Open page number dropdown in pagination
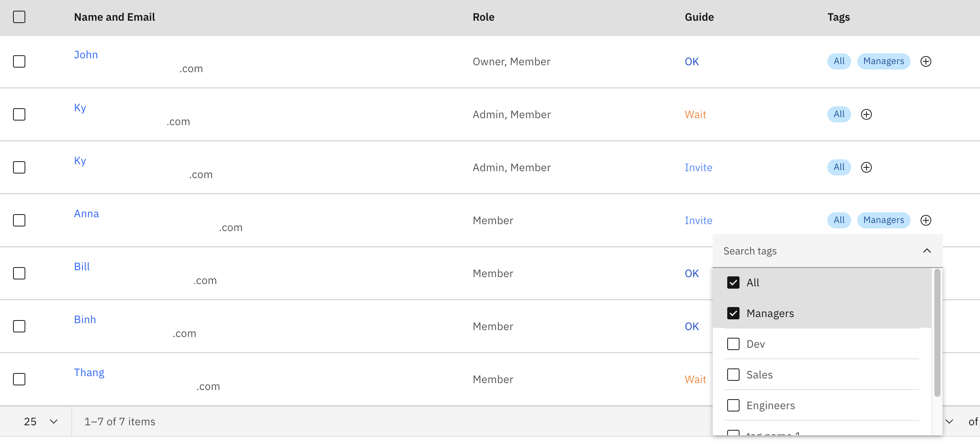Viewport: 980px width, 446px height. 949,421
